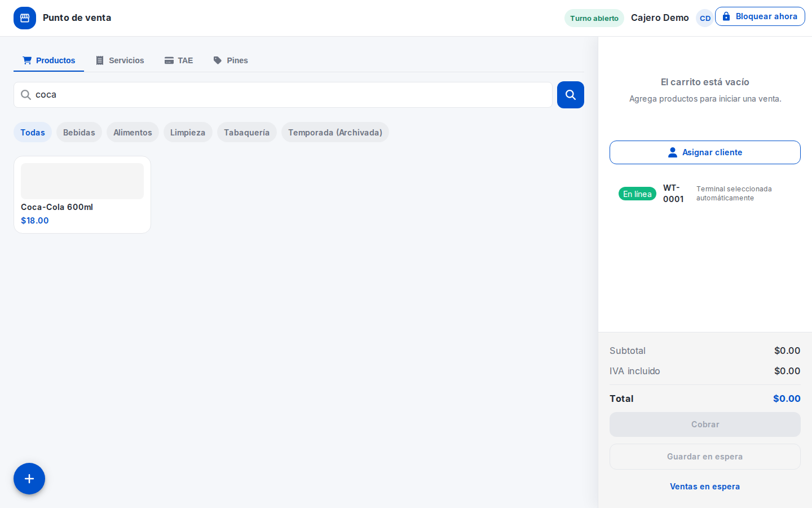Add Coca-Cola 600ml product to cart
Image resolution: width=812 pixels, height=508 pixels.
82,195
